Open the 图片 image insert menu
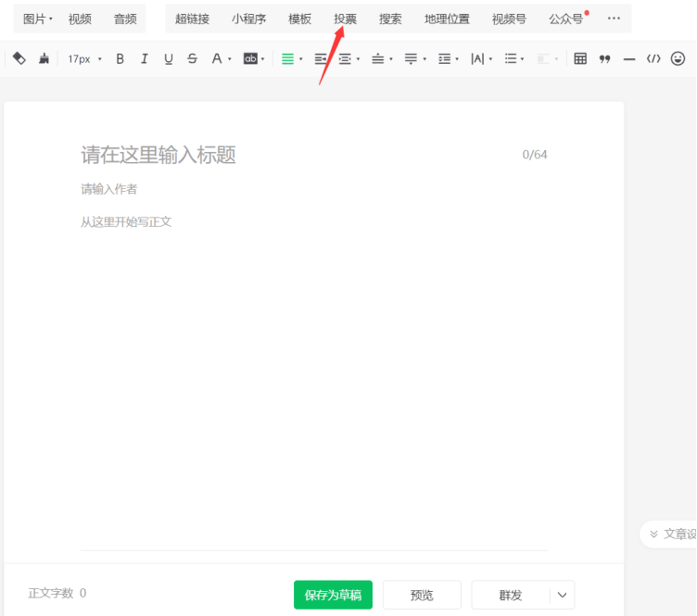 click(x=37, y=19)
